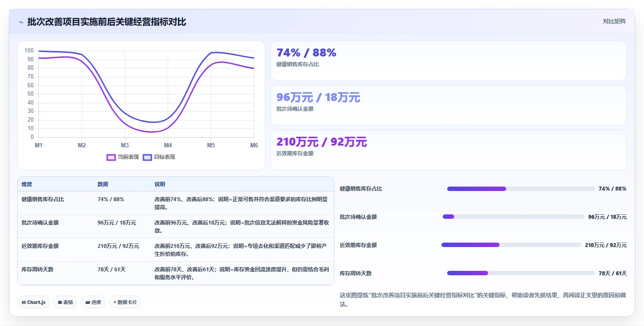Click the 100 y-axis label
The width and height of the screenshot is (644, 326).
(29, 51)
